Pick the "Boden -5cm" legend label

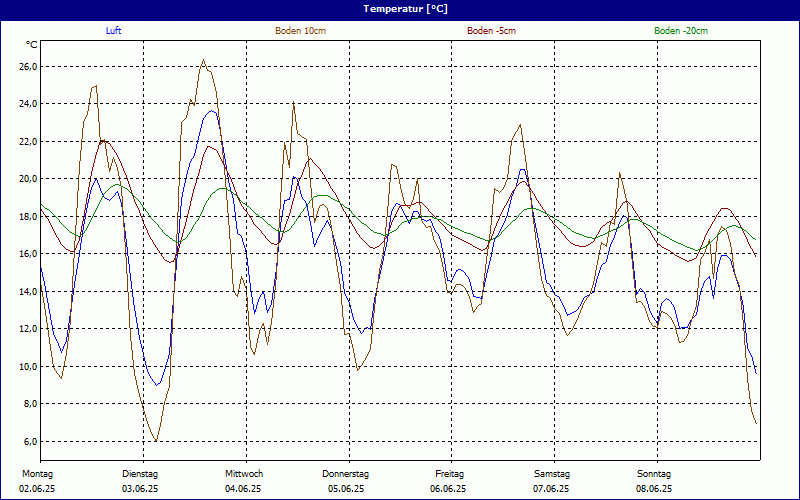(491, 31)
